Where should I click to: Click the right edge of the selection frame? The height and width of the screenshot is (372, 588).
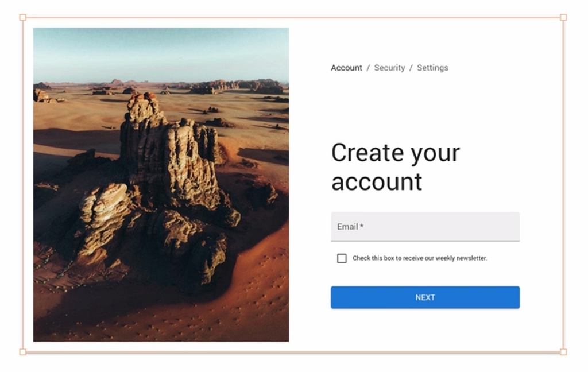(x=563, y=184)
